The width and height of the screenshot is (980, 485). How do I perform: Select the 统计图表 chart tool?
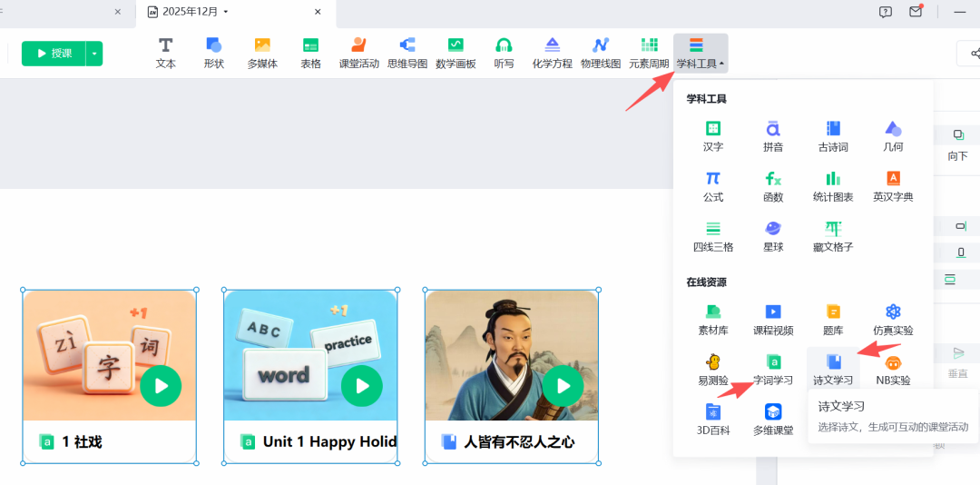833,187
